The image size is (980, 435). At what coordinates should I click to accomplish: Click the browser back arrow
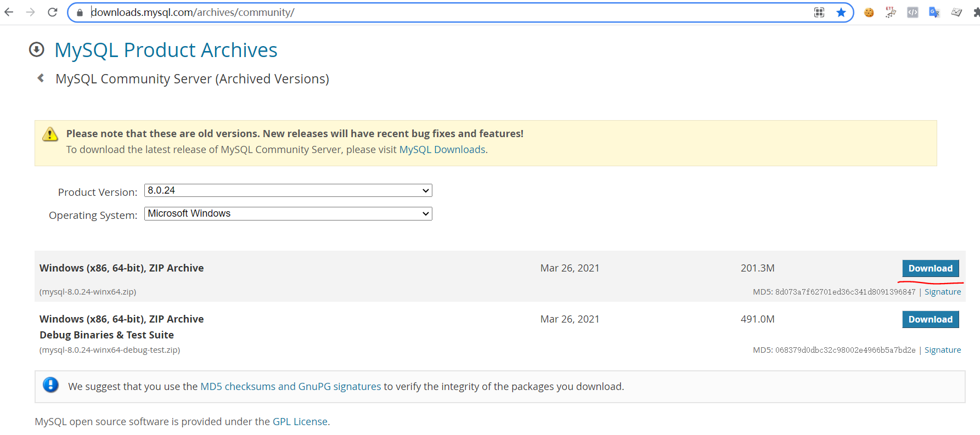point(9,12)
